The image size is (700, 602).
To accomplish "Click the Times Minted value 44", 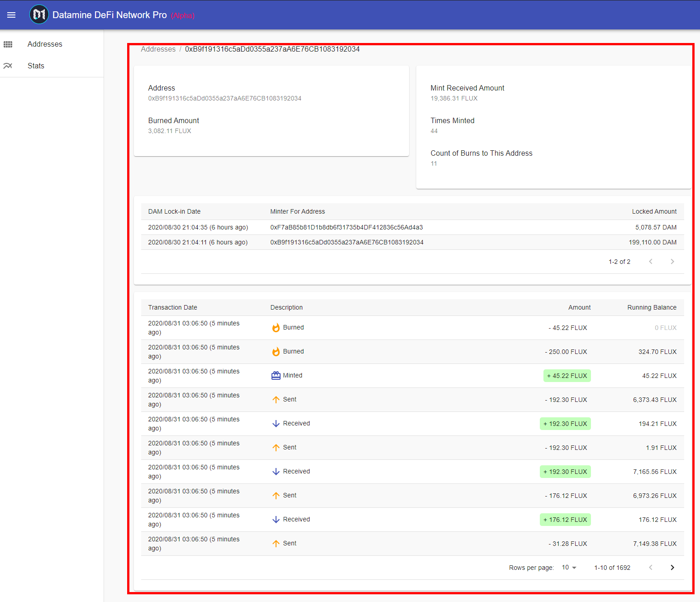I will (x=434, y=131).
